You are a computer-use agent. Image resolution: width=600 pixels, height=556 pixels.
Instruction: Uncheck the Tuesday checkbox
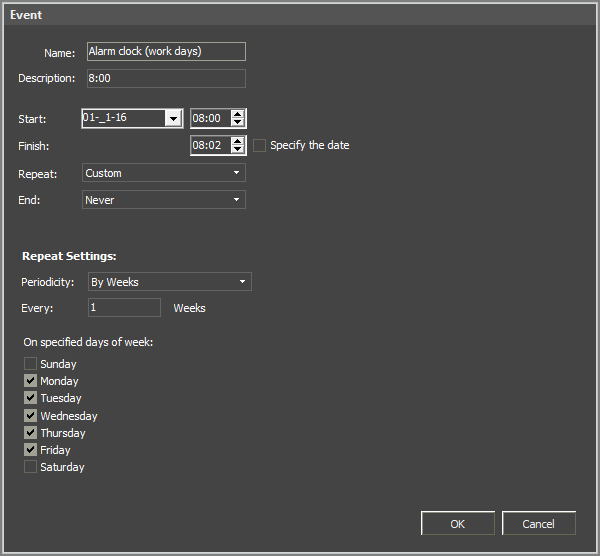click(x=30, y=398)
